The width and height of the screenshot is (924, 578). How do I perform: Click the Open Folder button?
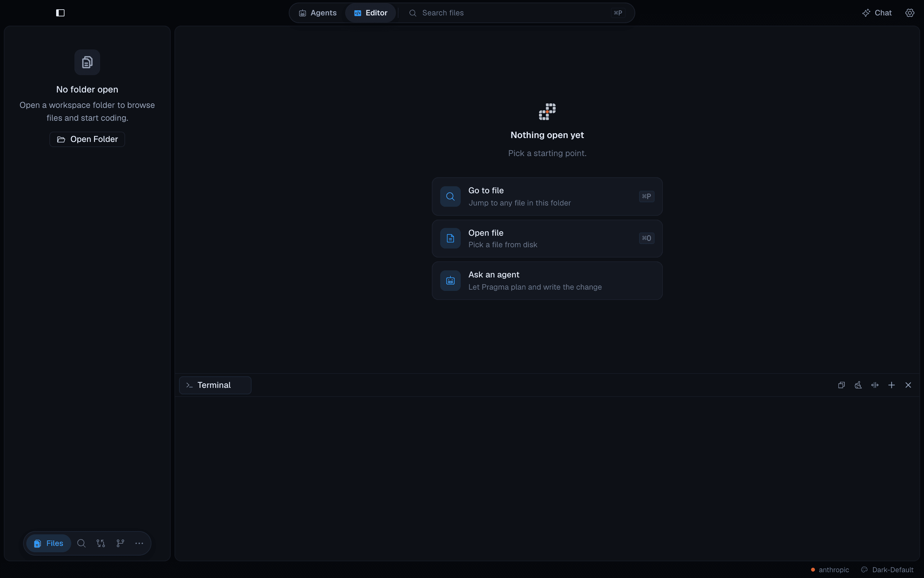pyautogui.click(x=87, y=139)
